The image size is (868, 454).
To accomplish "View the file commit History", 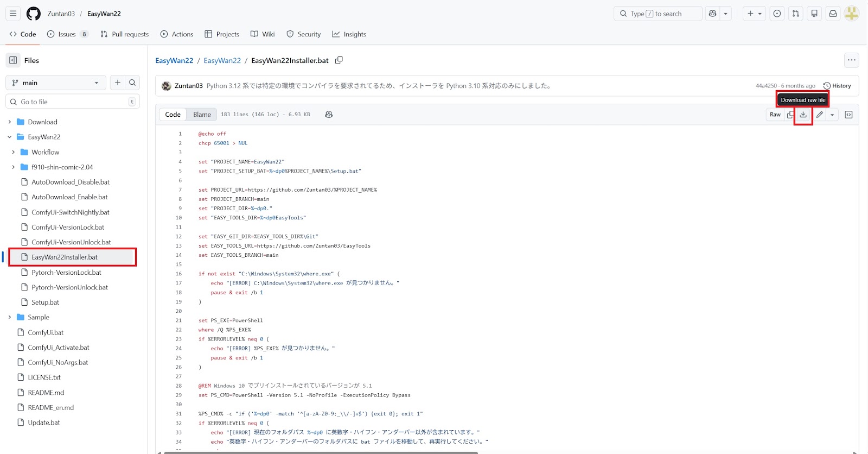I will point(837,86).
